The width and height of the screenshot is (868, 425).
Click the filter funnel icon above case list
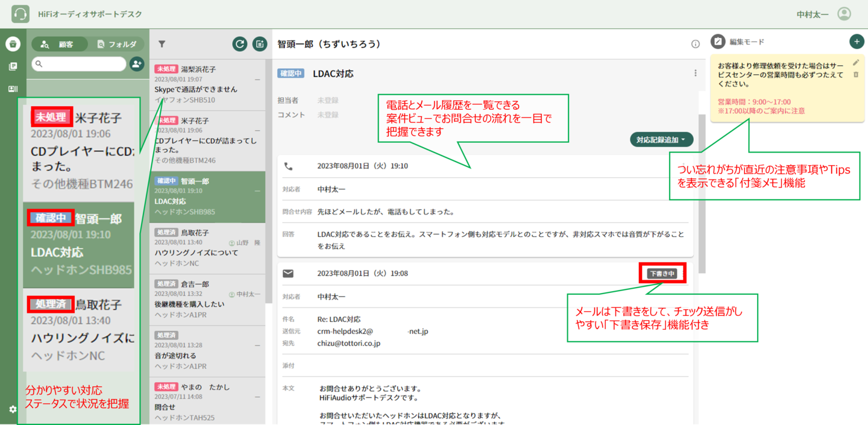click(162, 44)
